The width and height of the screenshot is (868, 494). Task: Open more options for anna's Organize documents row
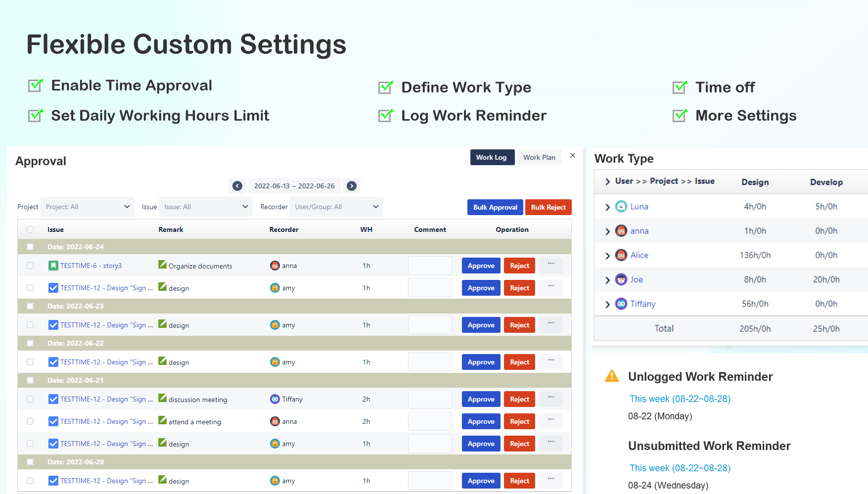tap(550, 264)
